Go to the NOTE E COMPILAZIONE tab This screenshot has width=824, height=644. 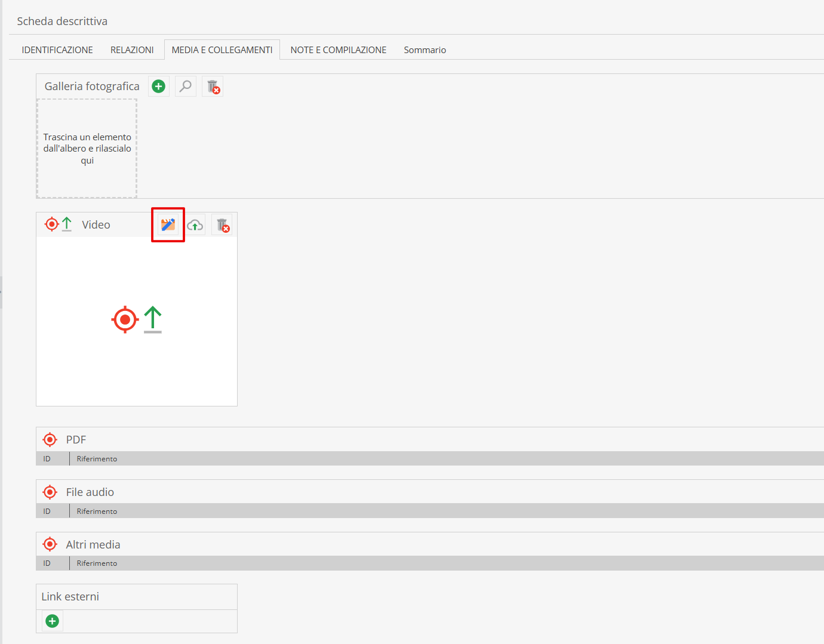338,50
